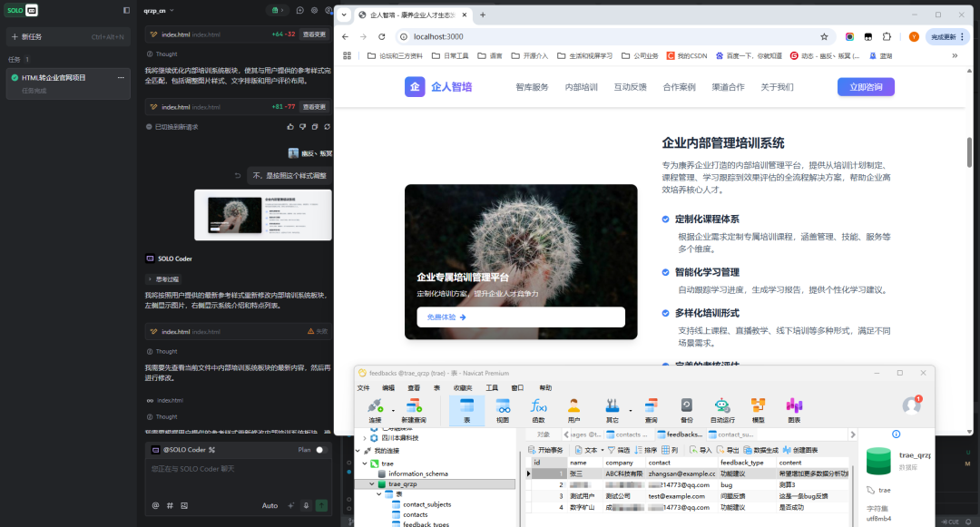The width and height of the screenshot is (980, 527).
Task: Click the 立即咨询 button on the webpage
Action: pyautogui.click(x=866, y=86)
